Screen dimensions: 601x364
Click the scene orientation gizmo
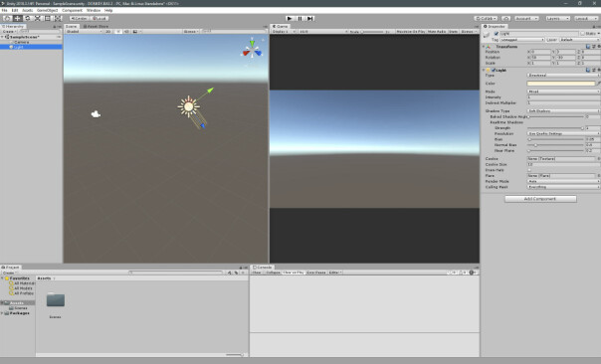tap(252, 49)
